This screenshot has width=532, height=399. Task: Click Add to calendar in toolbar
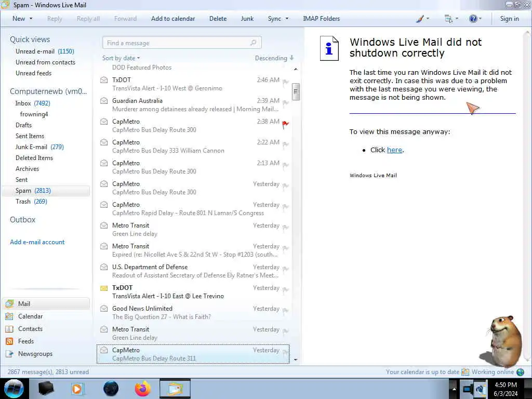pos(173,19)
